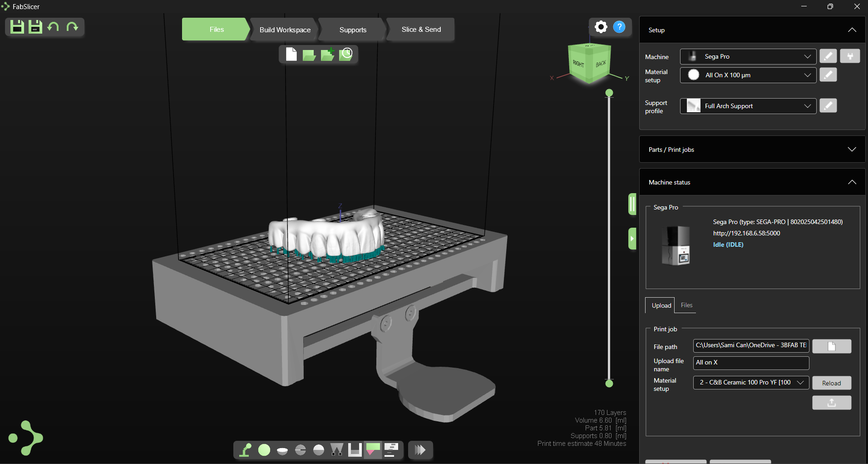Open the Full Arch Support profile dropdown
This screenshot has width=868, height=464.
click(748, 106)
